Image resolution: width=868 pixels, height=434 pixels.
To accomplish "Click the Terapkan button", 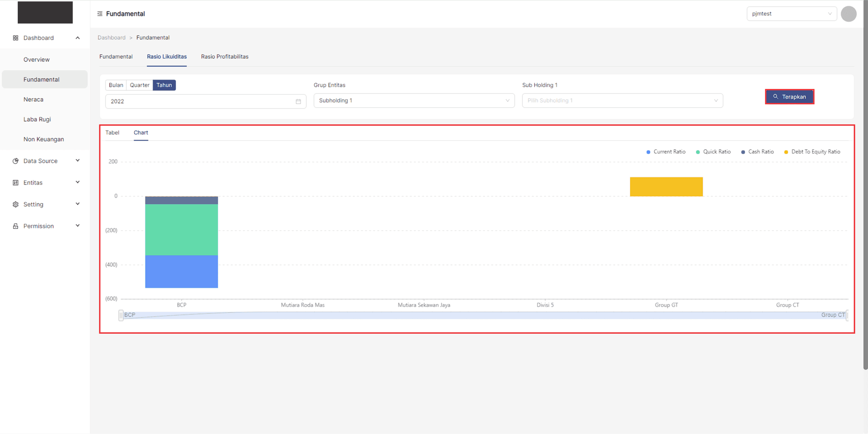I will coord(789,96).
